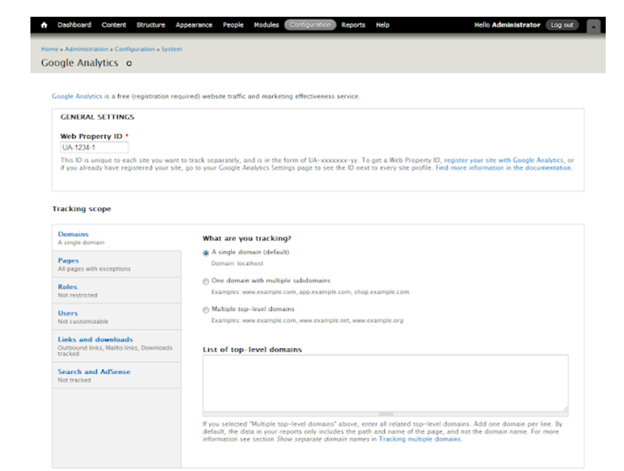
Task: Open the Dashboard menu
Action: (74, 25)
